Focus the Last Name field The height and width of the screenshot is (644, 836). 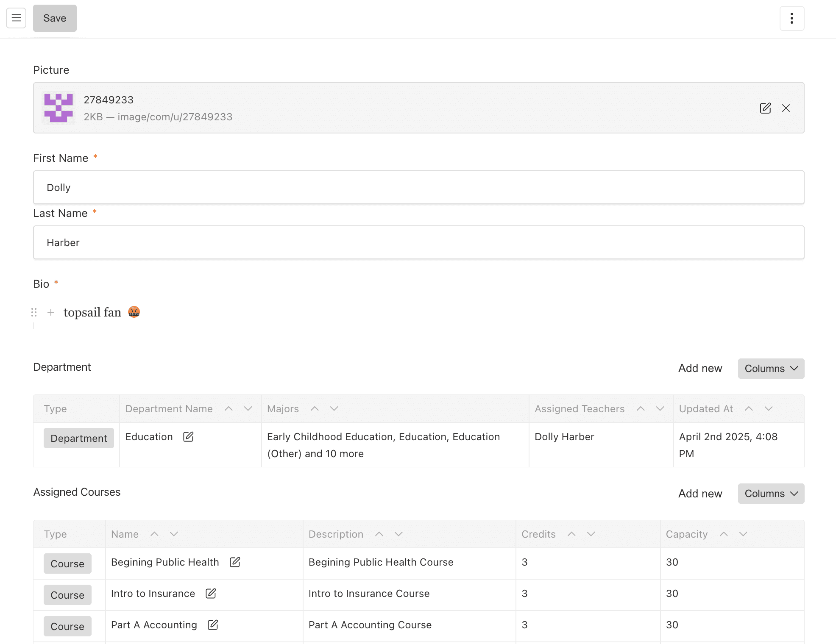tap(418, 242)
